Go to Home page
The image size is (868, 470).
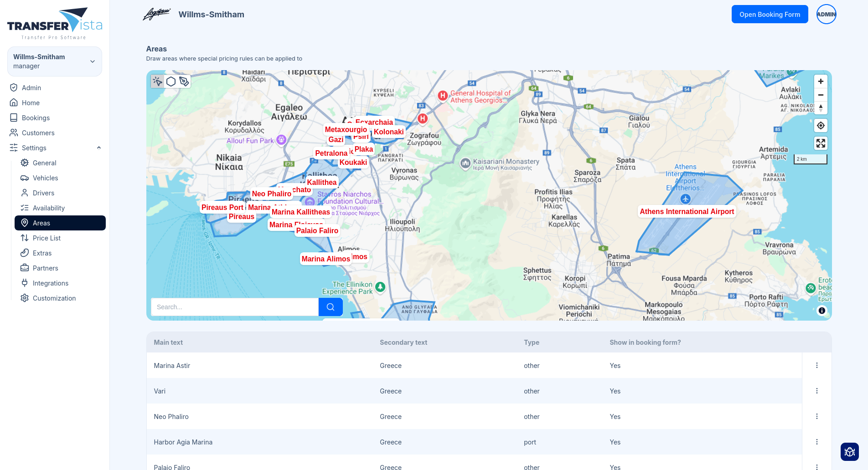tap(31, 102)
